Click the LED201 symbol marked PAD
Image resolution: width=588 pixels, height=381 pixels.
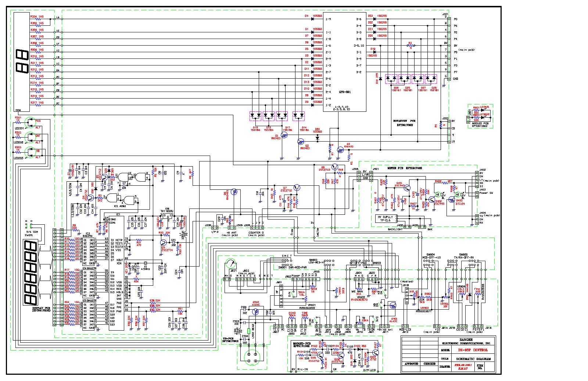[x=30, y=122]
